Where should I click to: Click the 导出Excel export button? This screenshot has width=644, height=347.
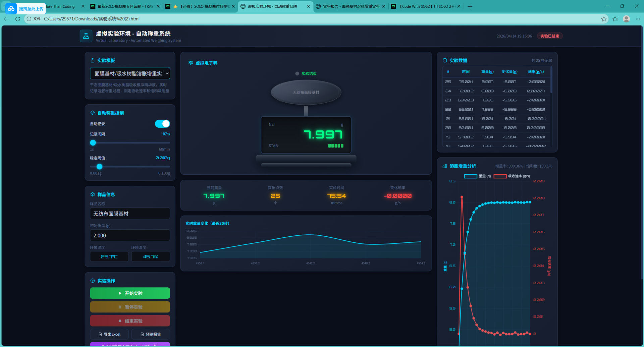(x=109, y=334)
